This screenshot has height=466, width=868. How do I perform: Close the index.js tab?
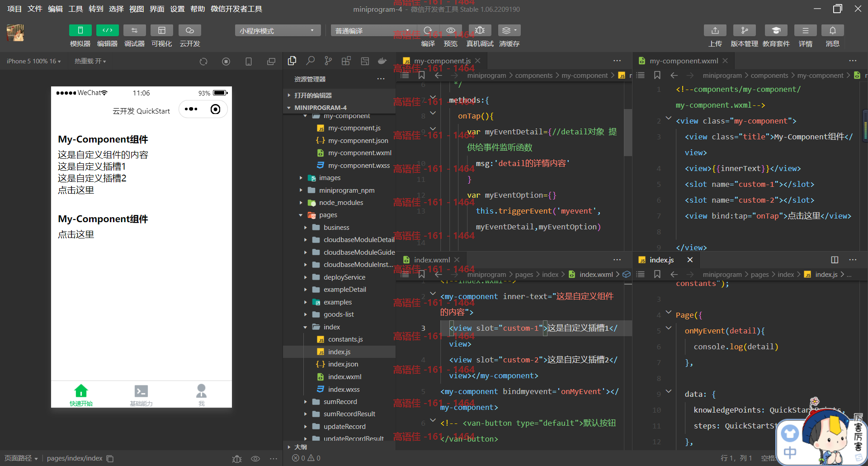[x=690, y=260]
